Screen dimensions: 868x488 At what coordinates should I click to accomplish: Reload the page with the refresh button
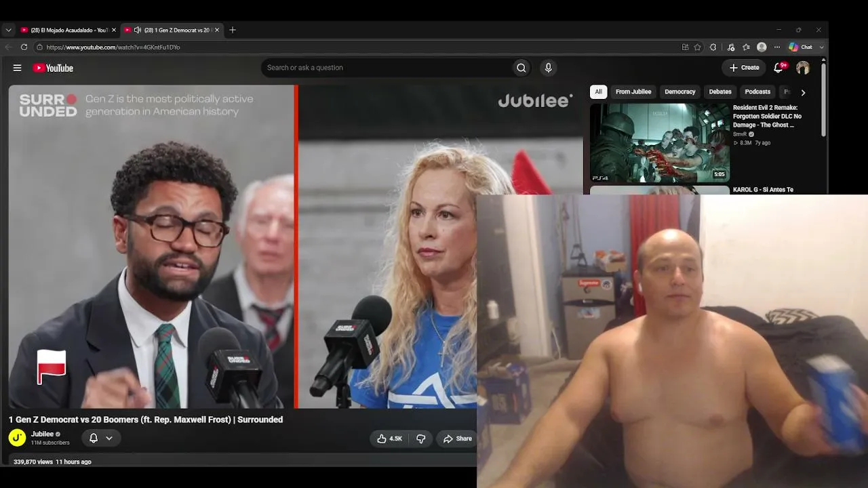(x=24, y=47)
